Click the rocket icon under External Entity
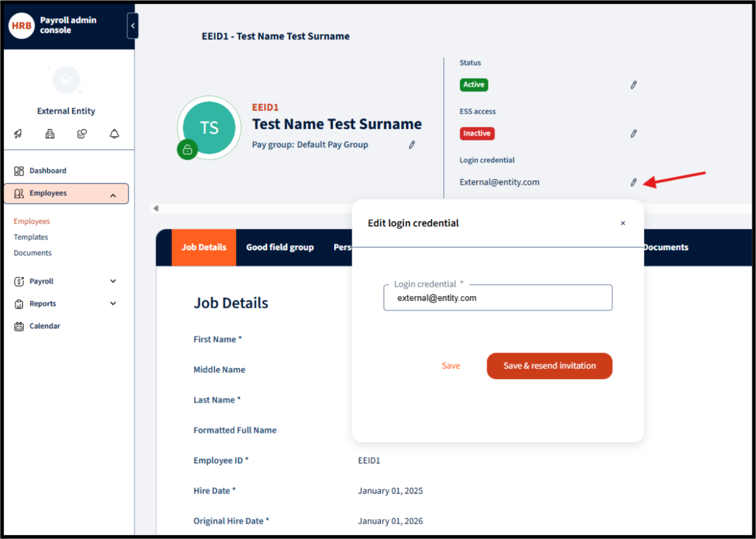 18,134
